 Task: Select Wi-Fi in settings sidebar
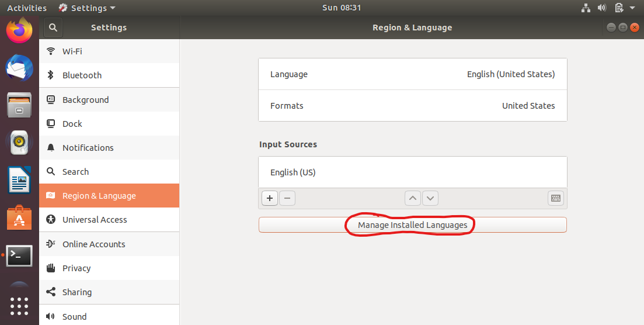coord(109,51)
